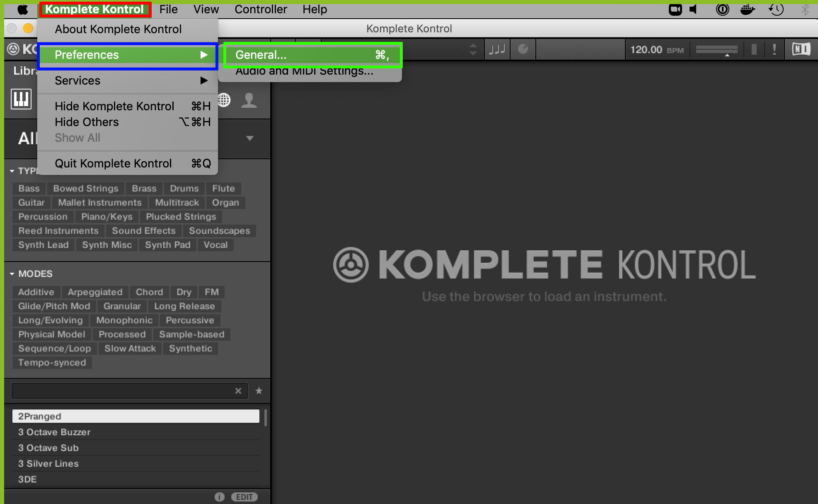818x504 pixels.
Task: Select the globe factory content icon
Action: click(224, 100)
